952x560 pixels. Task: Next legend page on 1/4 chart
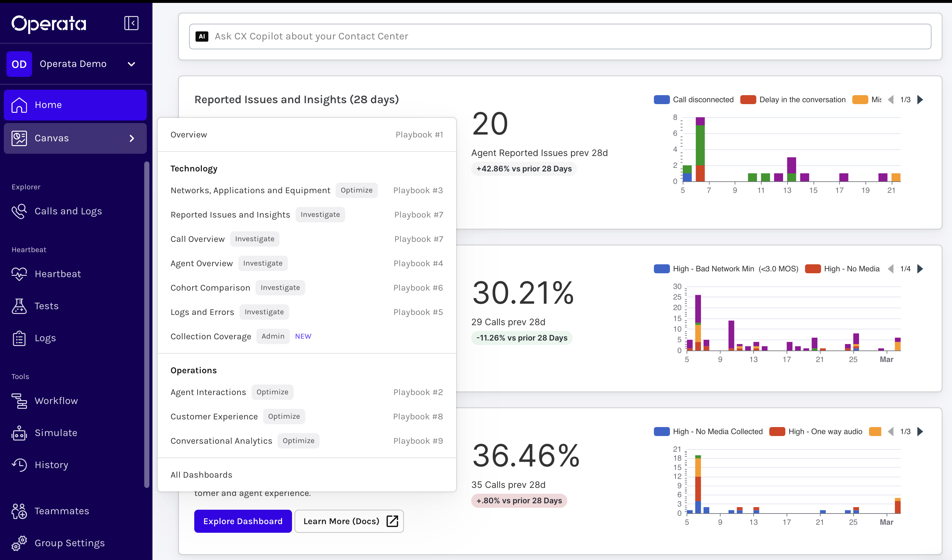pyautogui.click(x=920, y=269)
